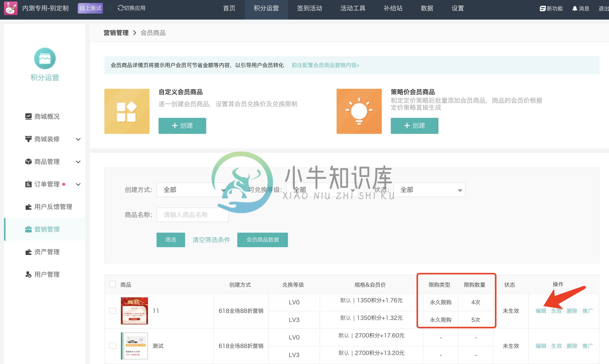Click 生效 for product 测试
The width and height of the screenshot is (609, 364).
coord(556,346)
